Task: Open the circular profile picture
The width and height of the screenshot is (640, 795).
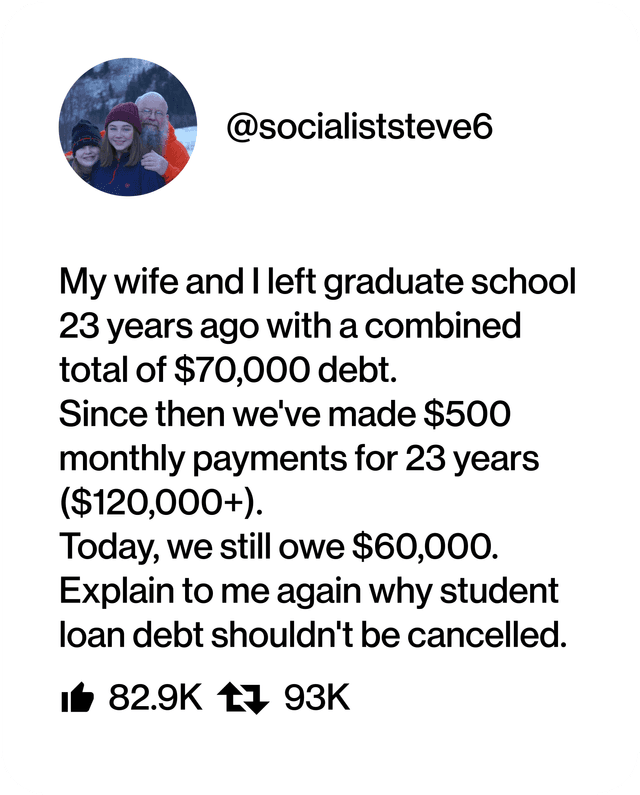Action: point(126,127)
